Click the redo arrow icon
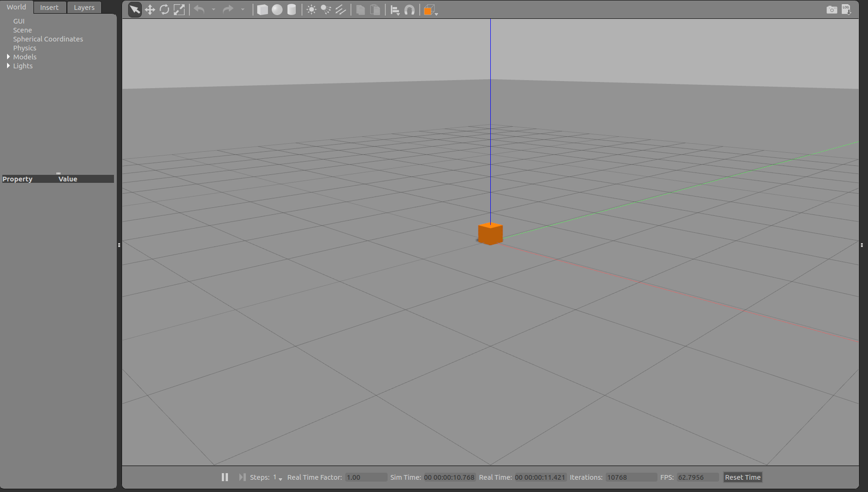This screenshot has width=868, height=492. point(228,9)
